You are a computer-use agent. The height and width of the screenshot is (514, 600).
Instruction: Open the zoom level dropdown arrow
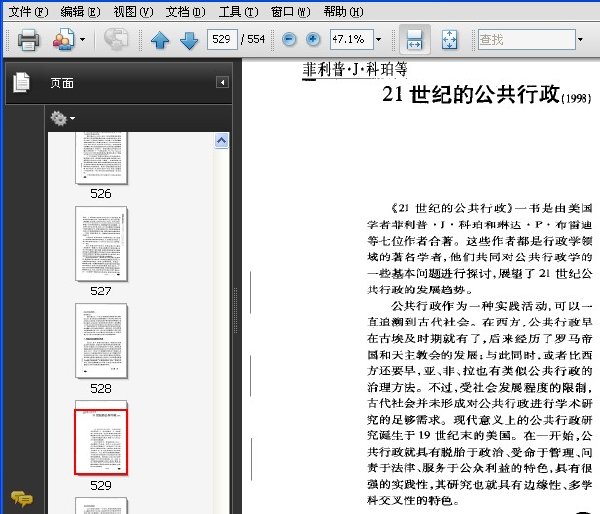(x=378, y=39)
